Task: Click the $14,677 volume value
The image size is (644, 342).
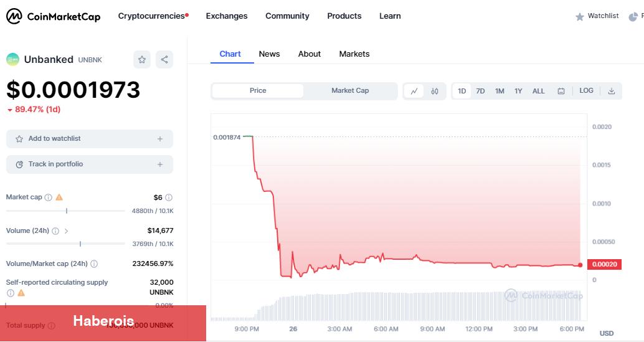Action: 160,230
